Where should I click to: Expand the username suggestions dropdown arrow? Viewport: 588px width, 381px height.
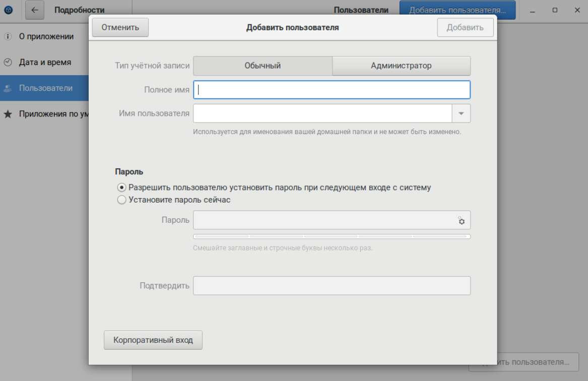click(x=461, y=113)
